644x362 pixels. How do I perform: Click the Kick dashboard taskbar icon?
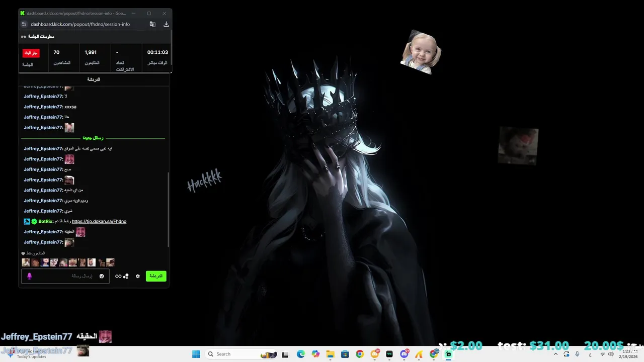click(448, 354)
